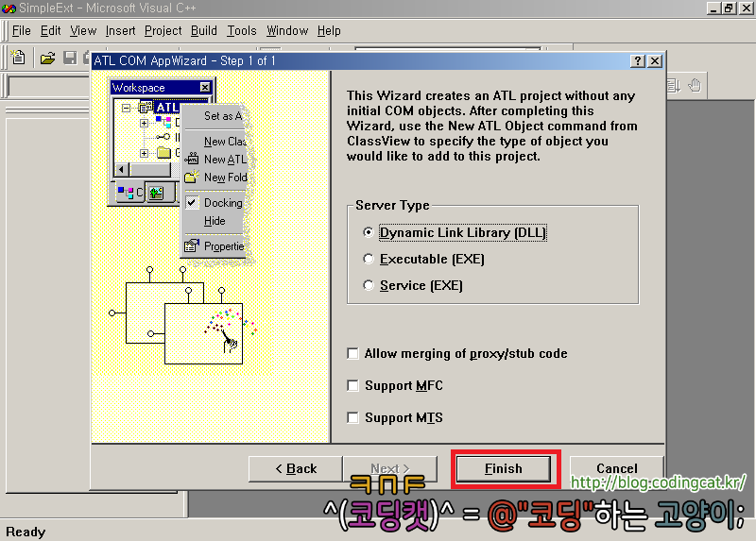756x541 pixels.
Task: Click the wizard dialog help question-mark button
Action: click(638, 61)
